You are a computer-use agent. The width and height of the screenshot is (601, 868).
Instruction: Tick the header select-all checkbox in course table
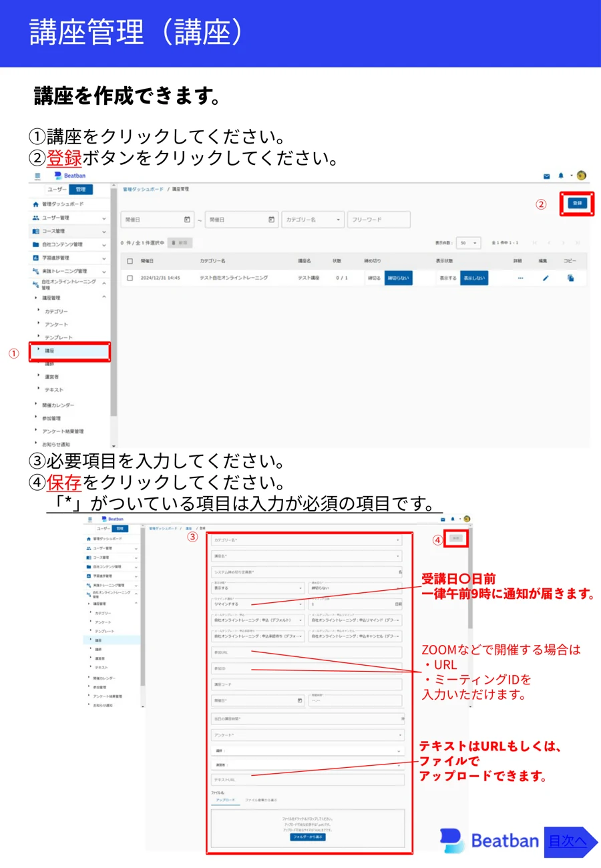tap(130, 261)
